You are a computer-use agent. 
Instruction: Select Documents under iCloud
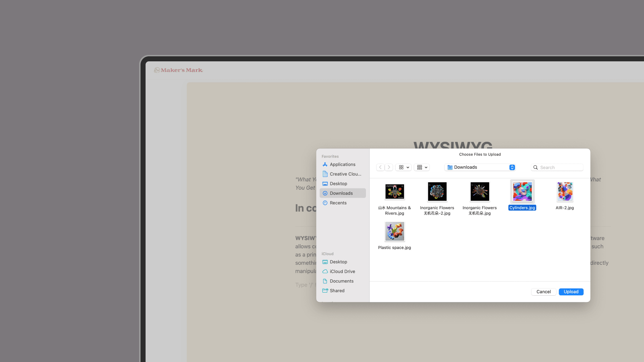pyautogui.click(x=341, y=281)
